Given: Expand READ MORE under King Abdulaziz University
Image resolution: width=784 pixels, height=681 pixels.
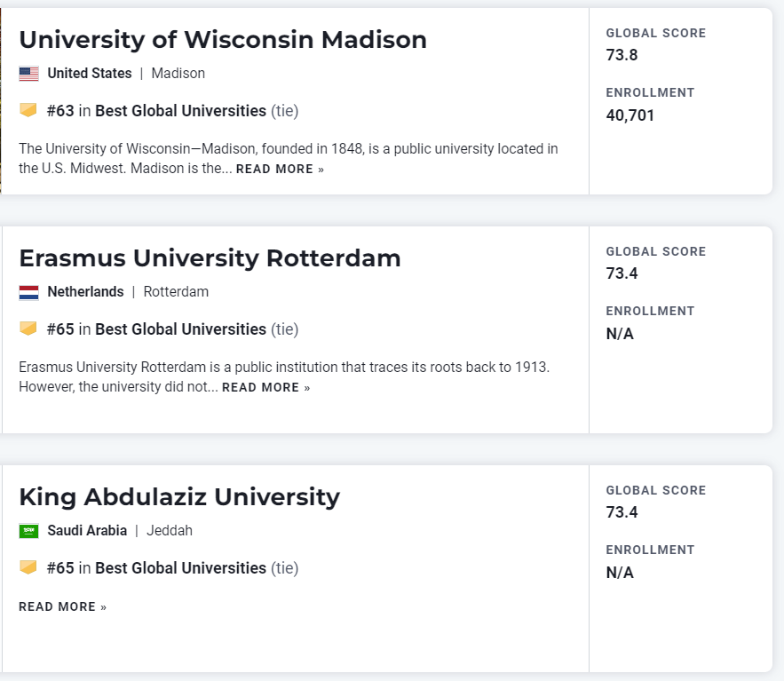Looking at the screenshot, I should click(62, 607).
